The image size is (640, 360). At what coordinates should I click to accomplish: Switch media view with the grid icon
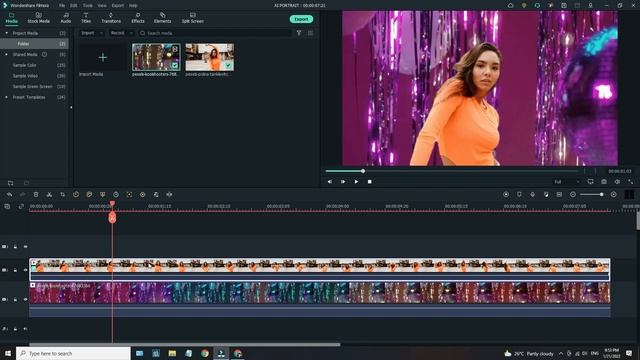point(311,33)
